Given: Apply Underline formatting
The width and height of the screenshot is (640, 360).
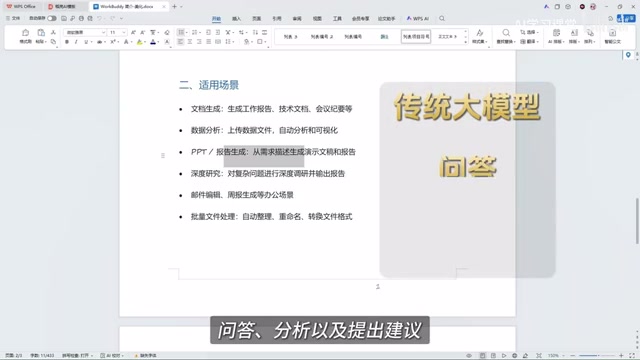Looking at the screenshot, I should [x=86, y=42].
